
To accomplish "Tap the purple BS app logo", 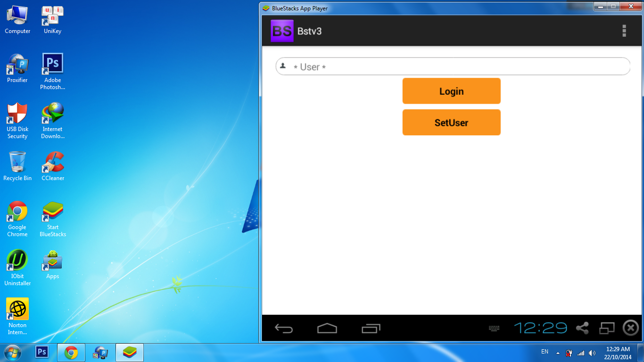I will (282, 31).
